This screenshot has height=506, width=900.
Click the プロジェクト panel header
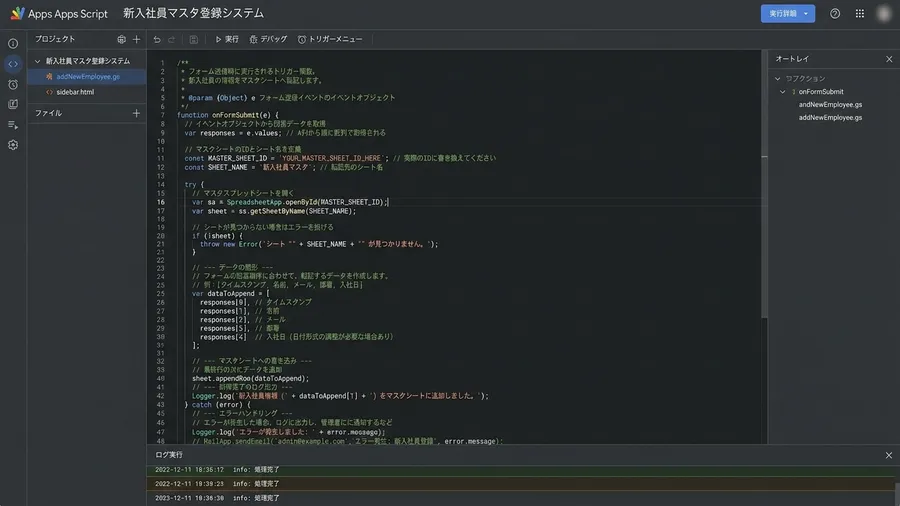(55, 39)
